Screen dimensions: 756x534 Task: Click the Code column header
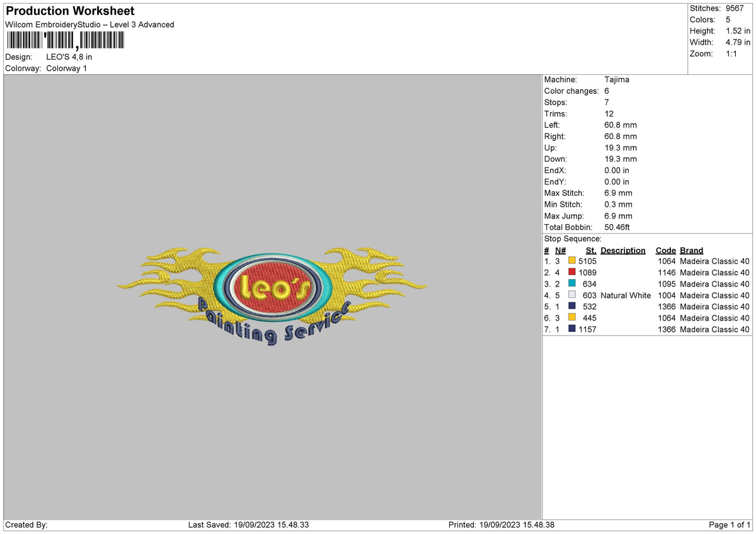(665, 250)
